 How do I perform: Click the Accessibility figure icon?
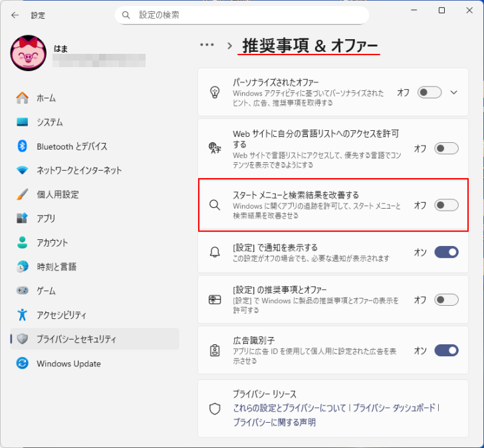click(x=22, y=314)
